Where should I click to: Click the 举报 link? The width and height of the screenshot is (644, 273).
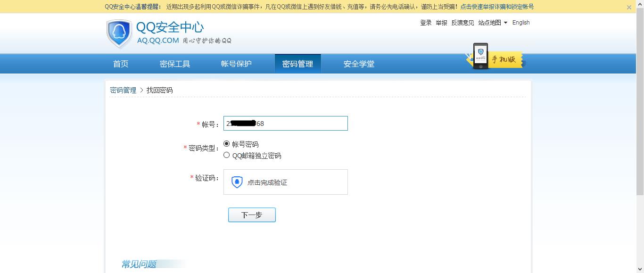click(441, 23)
